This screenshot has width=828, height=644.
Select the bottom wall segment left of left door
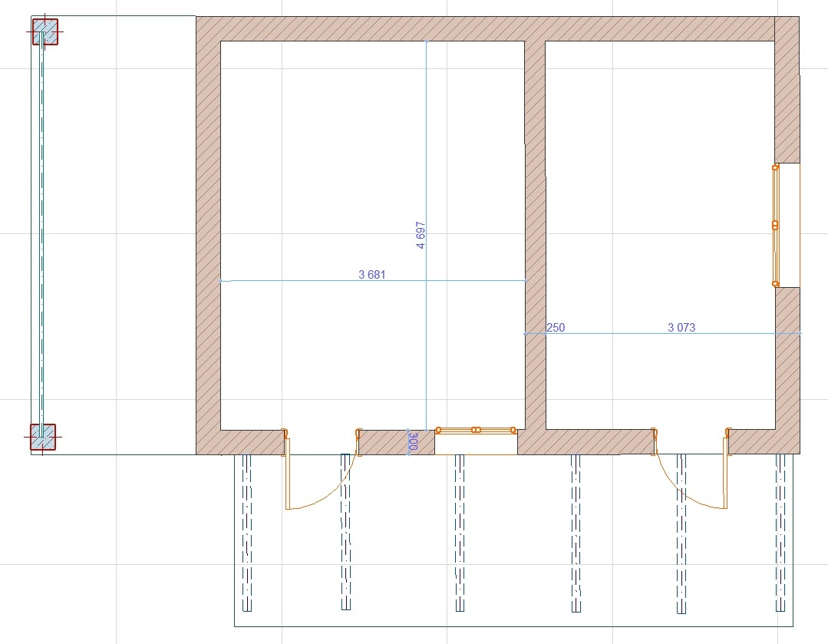253,442
